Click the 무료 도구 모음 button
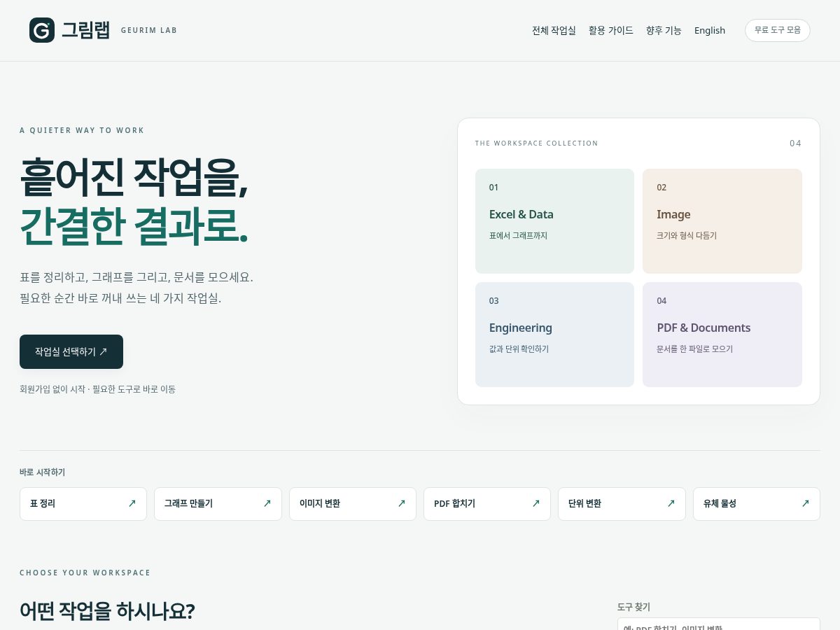The width and height of the screenshot is (840, 630). coord(778,30)
